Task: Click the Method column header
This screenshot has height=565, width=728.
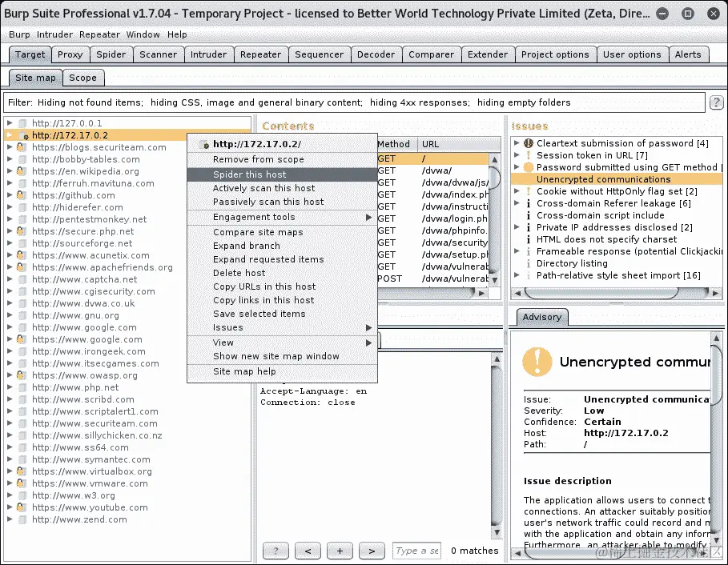Action: pyautogui.click(x=397, y=144)
